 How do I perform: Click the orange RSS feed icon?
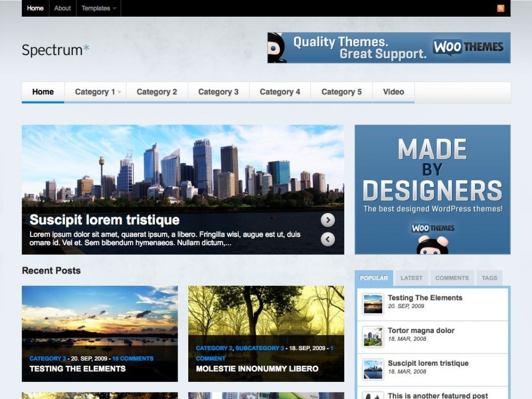(500, 8)
